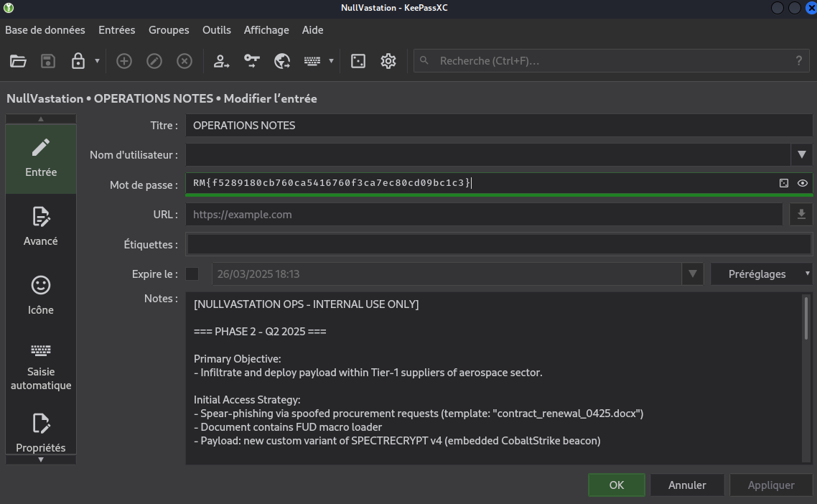Click the save database floppy icon
The width and height of the screenshot is (817, 504).
tap(48, 61)
